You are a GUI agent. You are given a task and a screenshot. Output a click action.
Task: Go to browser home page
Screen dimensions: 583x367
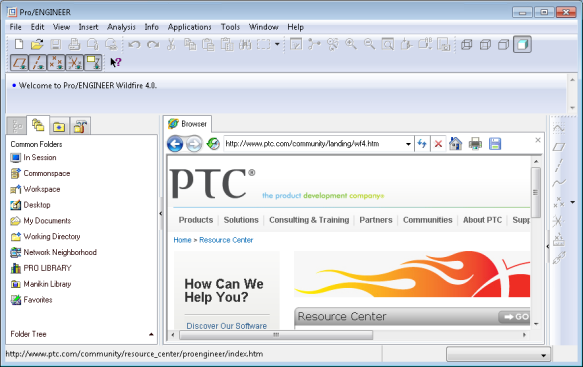[455, 144]
